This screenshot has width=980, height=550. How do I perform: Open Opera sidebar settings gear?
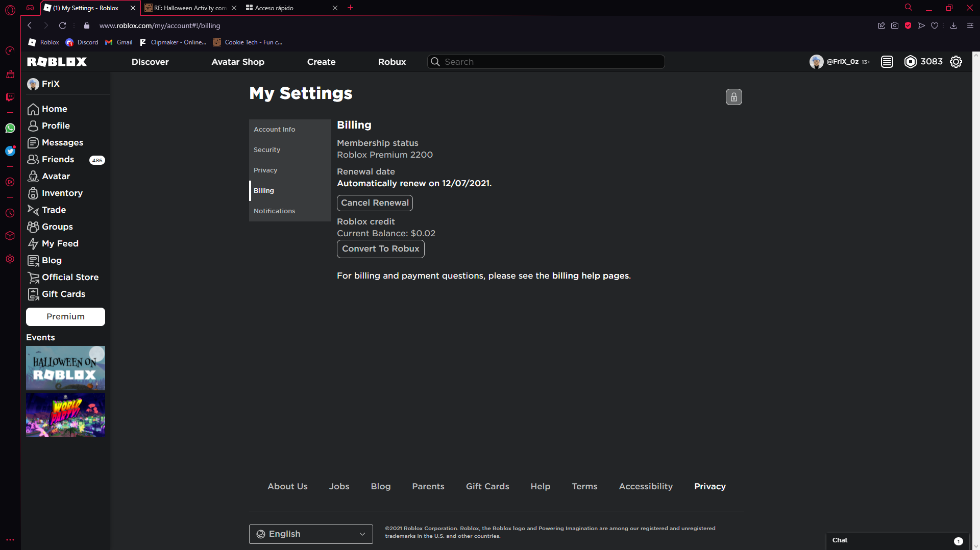click(x=10, y=259)
